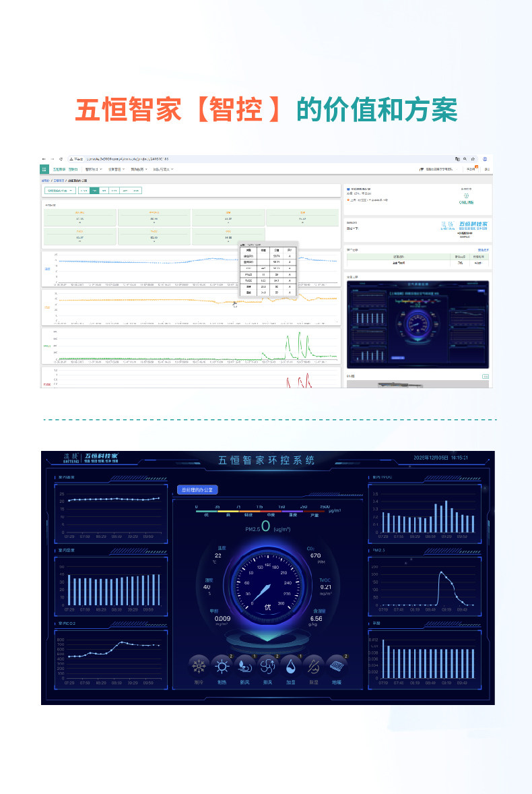532x794 pixels.
Task: Click the 新风 fresh air icon
Action: pos(244,667)
